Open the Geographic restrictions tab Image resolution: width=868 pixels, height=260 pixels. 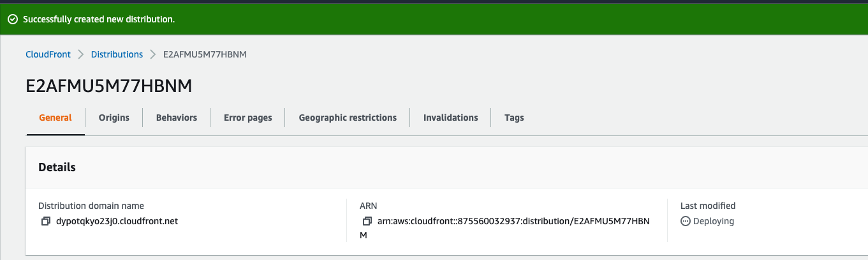[x=348, y=118]
